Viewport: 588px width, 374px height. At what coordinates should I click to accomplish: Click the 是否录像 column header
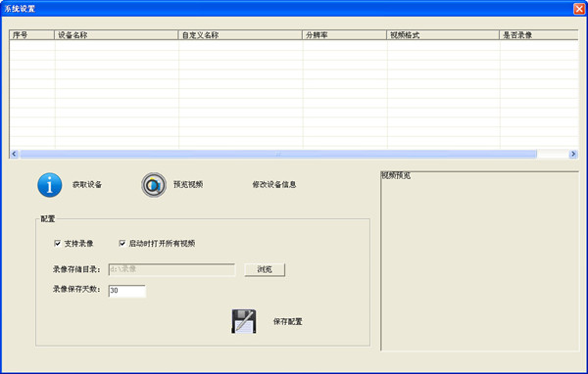point(539,35)
